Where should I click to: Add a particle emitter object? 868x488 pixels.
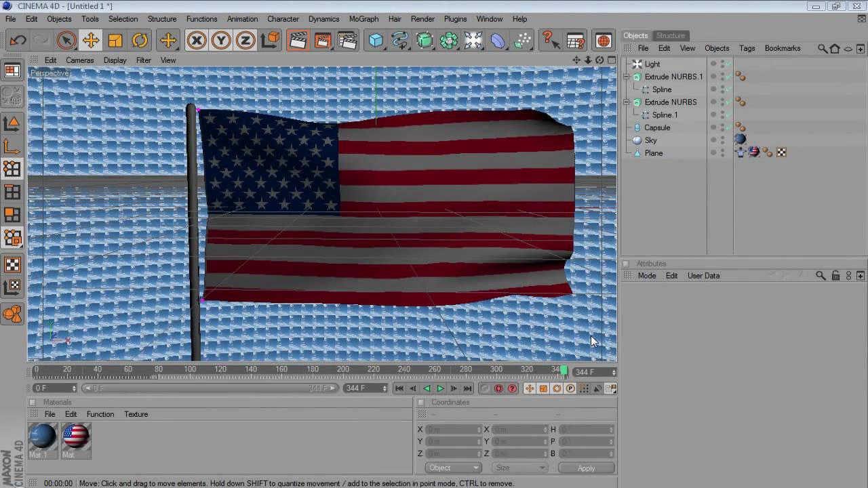pyautogui.click(x=522, y=41)
